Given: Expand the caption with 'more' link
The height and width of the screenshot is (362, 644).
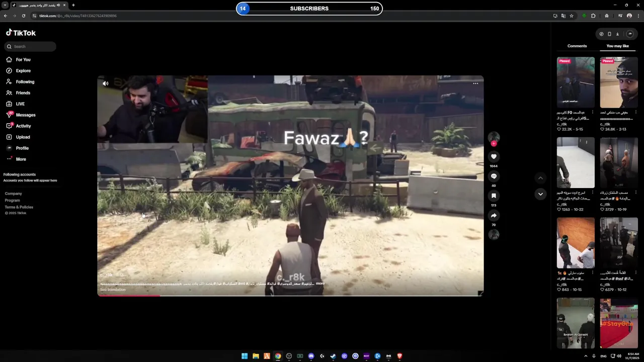Looking at the screenshot, I should [x=320, y=284].
